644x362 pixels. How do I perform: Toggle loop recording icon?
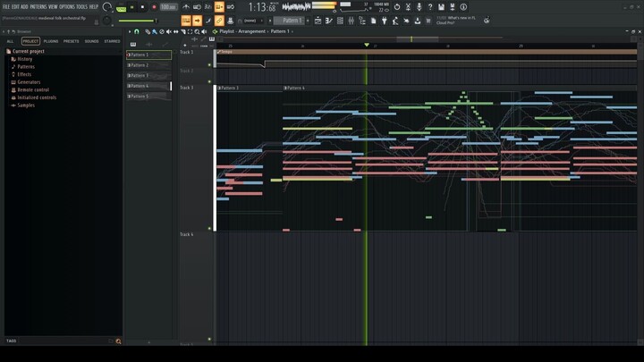(x=231, y=7)
